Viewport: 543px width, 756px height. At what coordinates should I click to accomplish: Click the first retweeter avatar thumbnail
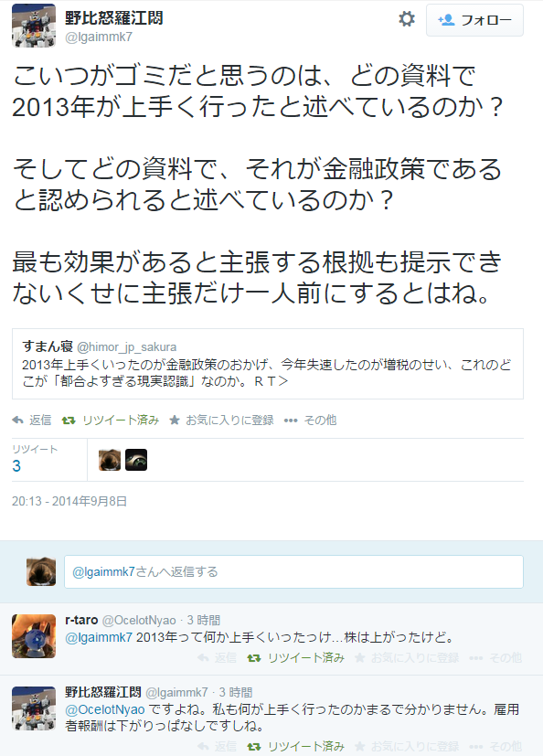coord(110,460)
